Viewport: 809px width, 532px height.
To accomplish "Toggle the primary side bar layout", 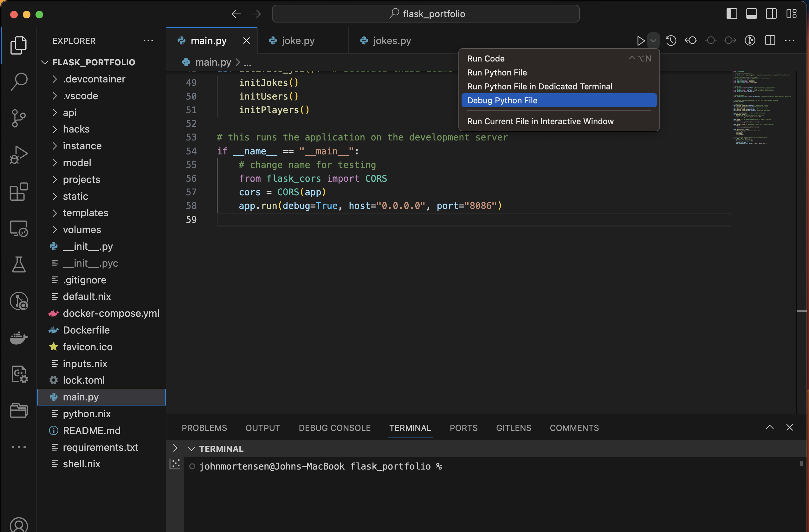I will [732, 14].
